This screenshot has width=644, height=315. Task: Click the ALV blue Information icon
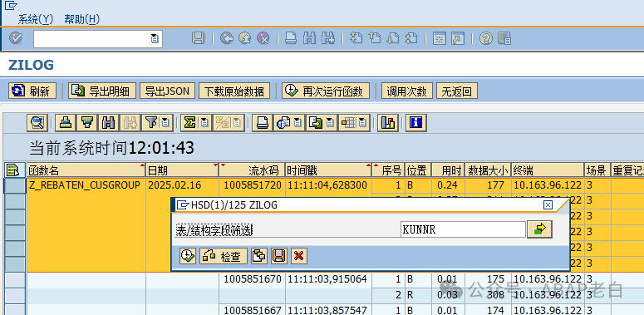(x=416, y=123)
